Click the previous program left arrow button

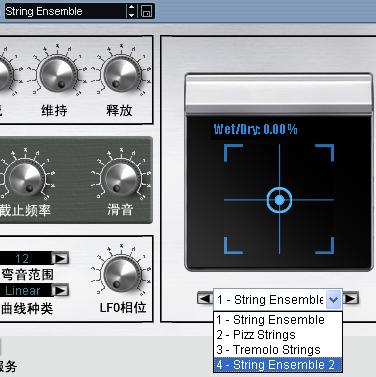coord(204,298)
